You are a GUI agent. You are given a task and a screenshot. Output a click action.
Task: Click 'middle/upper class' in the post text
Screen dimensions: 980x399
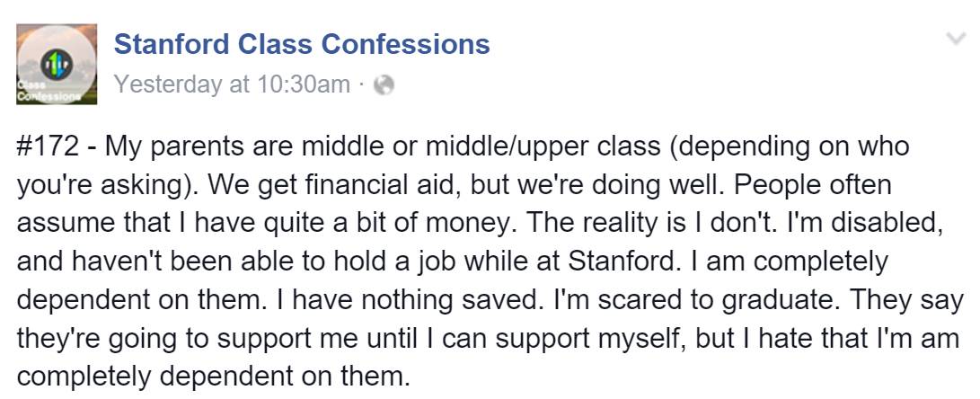pos(543,147)
